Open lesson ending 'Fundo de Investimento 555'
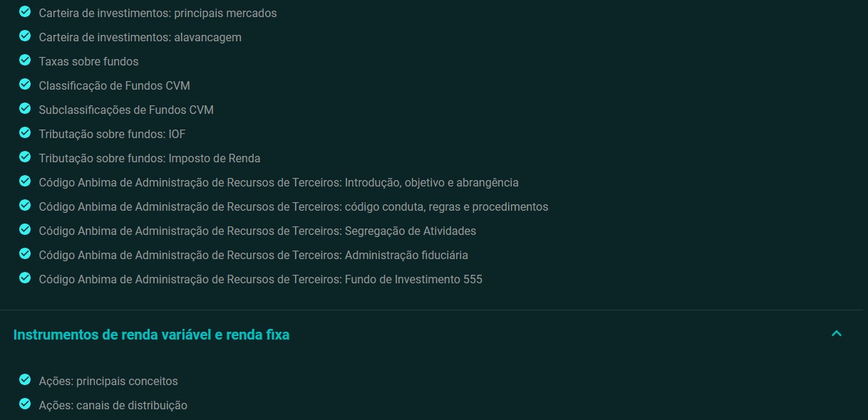 pyautogui.click(x=260, y=279)
